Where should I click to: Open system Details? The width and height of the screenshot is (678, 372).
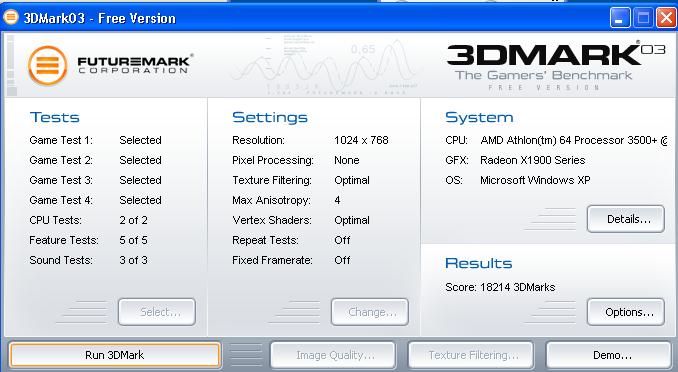point(626,219)
